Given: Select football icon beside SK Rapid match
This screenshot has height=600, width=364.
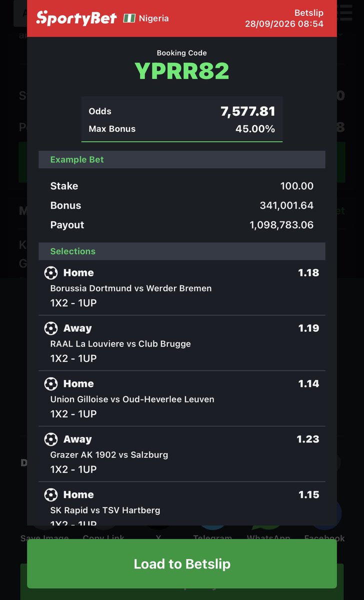Looking at the screenshot, I should click(x=51, y=494).
